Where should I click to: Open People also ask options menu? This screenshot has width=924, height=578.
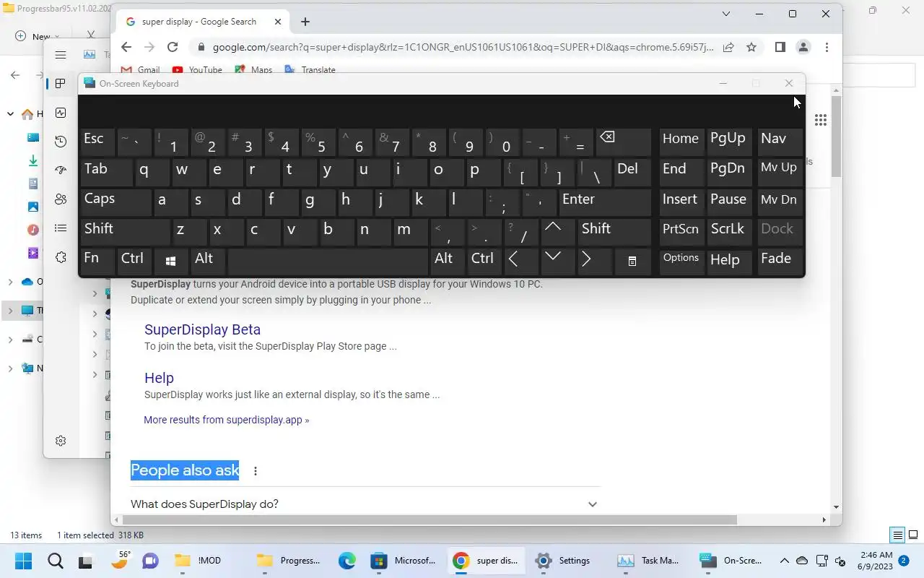click(x=256, y=471)
